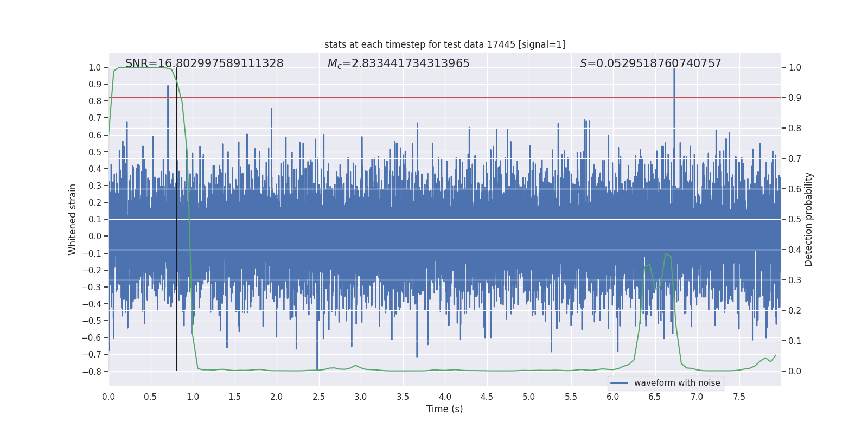Select the 0.8 tick on the Whitened strain axis
This screenshot has height=434, width=868.
click(95, 101)
